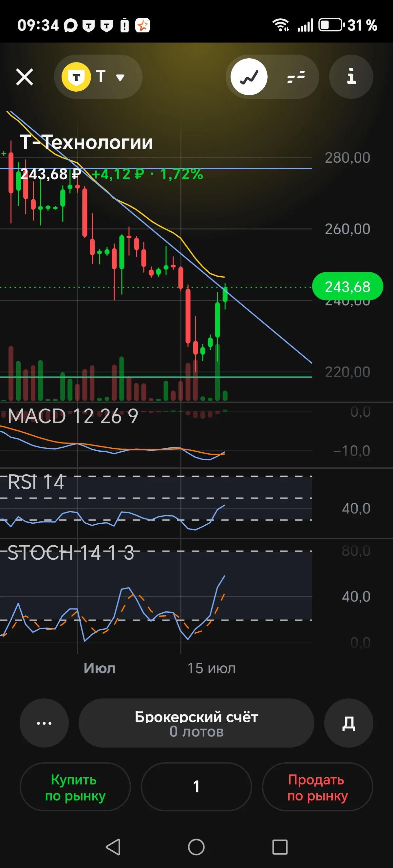Screen dimensions: 393x868
Task: Open RSI 14 indicator settings
Action: pyautogui.click(x=36, y=482)
